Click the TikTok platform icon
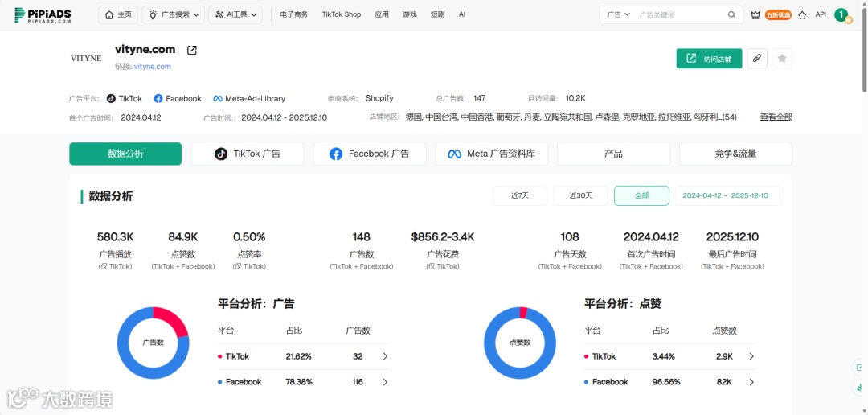 (x=111, y=98)
